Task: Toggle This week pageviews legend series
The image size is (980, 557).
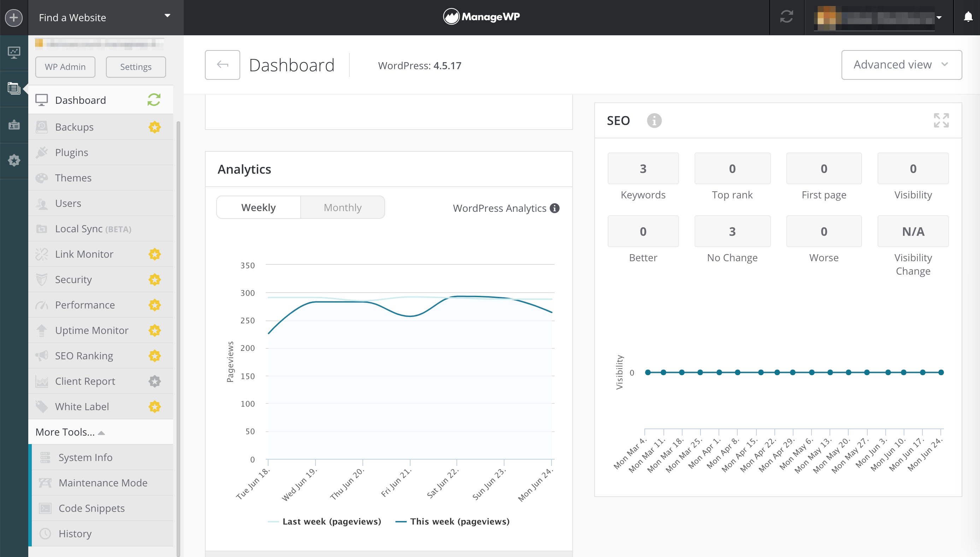Action: (453, 521)
